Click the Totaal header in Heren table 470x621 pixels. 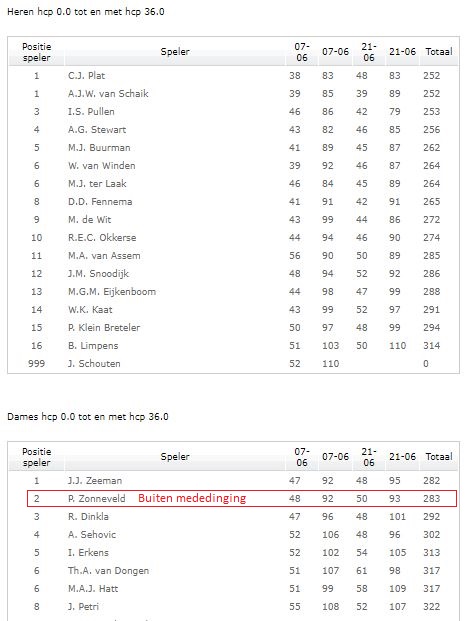click(x=439, y=52)
